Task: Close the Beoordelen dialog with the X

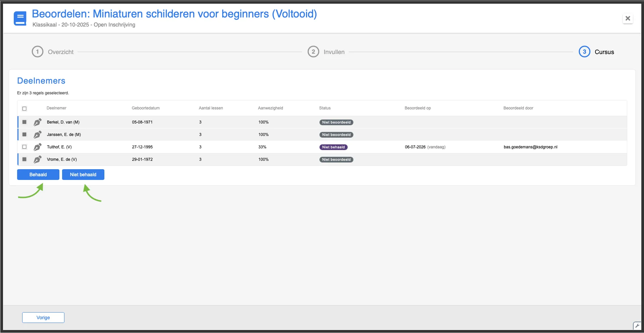Action: tap(628, 18)
